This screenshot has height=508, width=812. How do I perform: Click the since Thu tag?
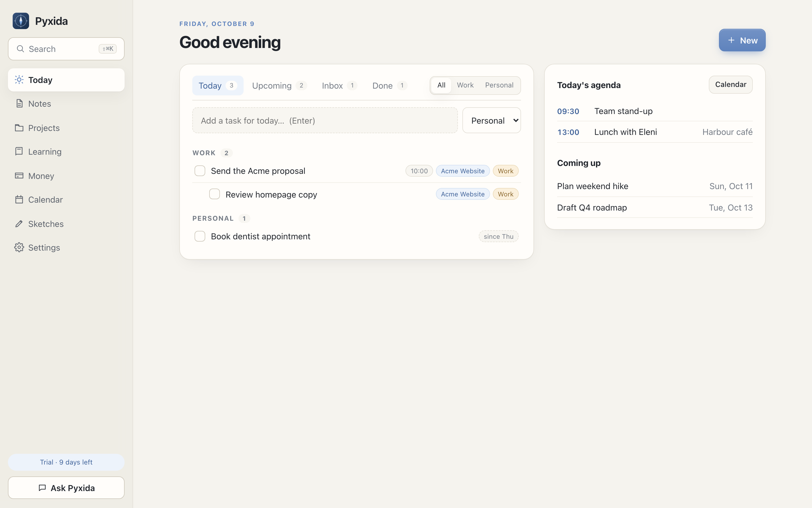(498, 236)
